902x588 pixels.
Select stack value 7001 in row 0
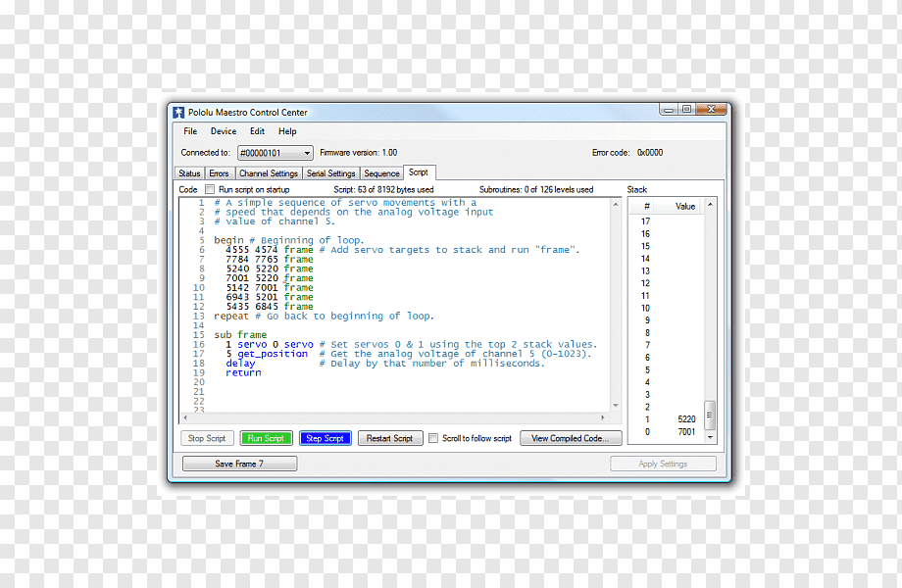[686, 431]
